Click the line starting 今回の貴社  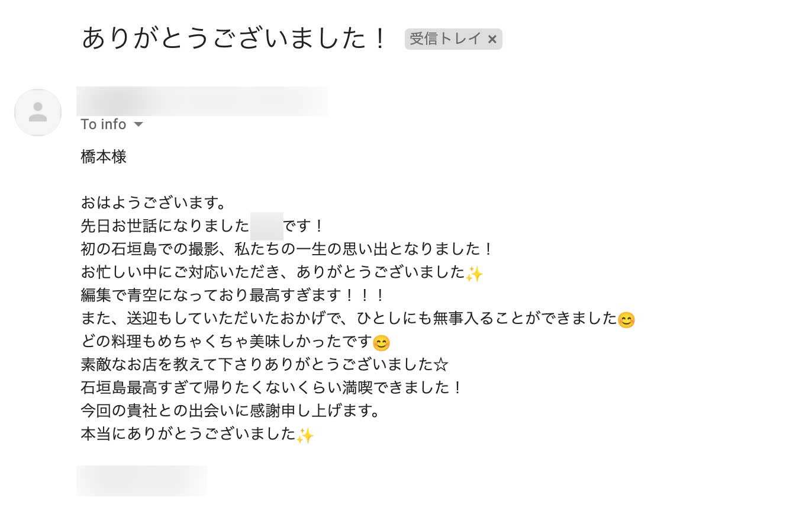click(230, 411)
